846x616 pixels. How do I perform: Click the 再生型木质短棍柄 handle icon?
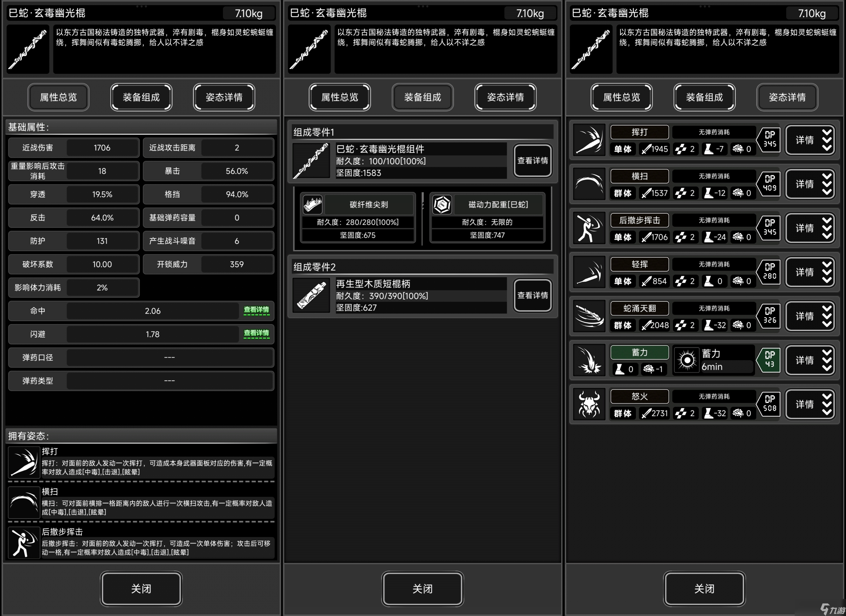(x=311, y=295)
